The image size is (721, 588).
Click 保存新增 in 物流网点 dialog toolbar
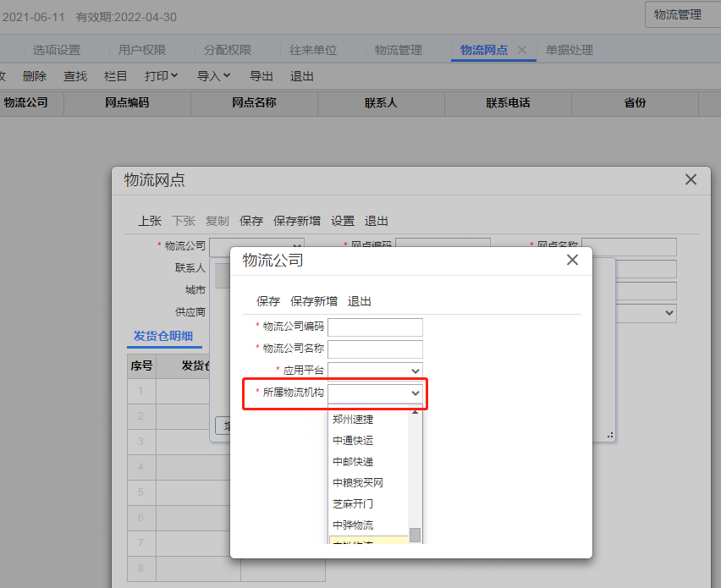pos(296,221)
